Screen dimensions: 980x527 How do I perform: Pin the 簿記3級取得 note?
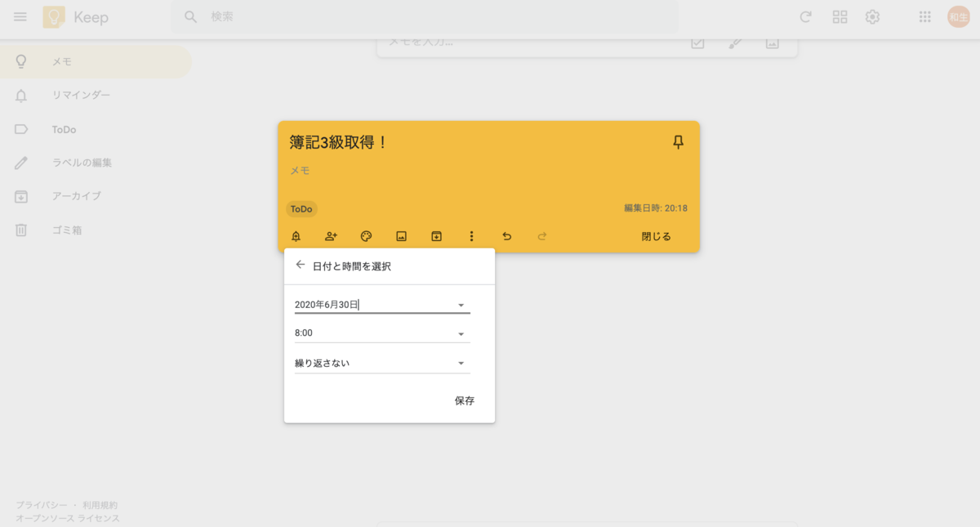click(678, 142)
